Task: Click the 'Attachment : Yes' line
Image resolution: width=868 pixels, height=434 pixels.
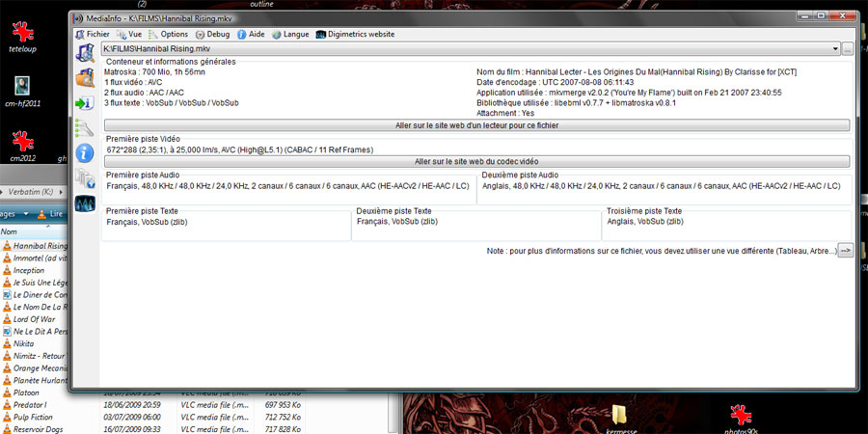Action: click(x=505, y=113)
